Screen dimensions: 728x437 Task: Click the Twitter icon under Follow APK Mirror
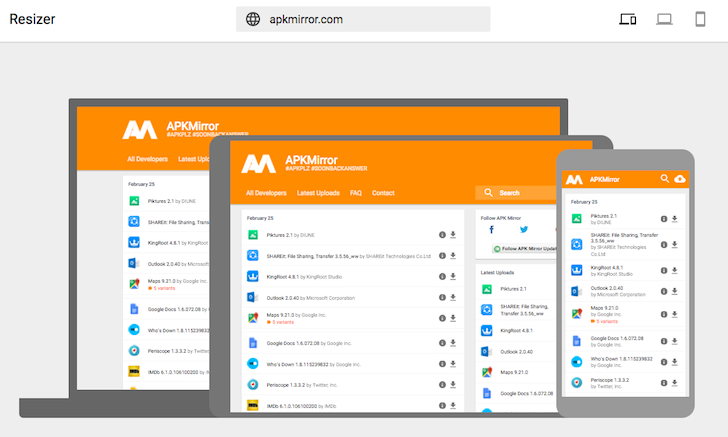click(524, 229)
